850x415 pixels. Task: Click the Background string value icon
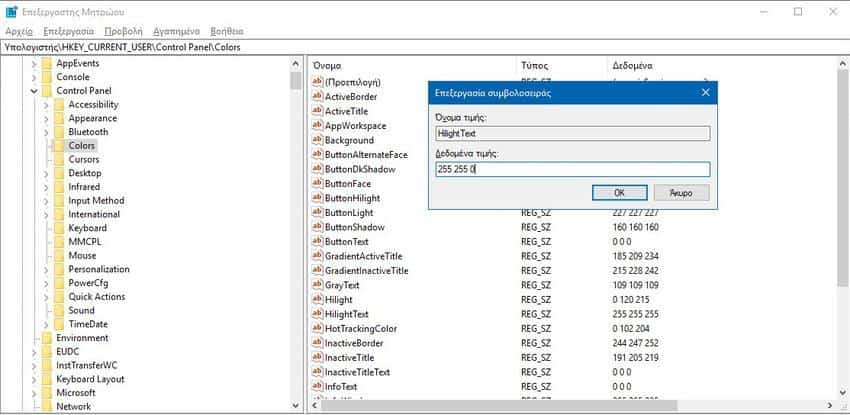(318, 140)
